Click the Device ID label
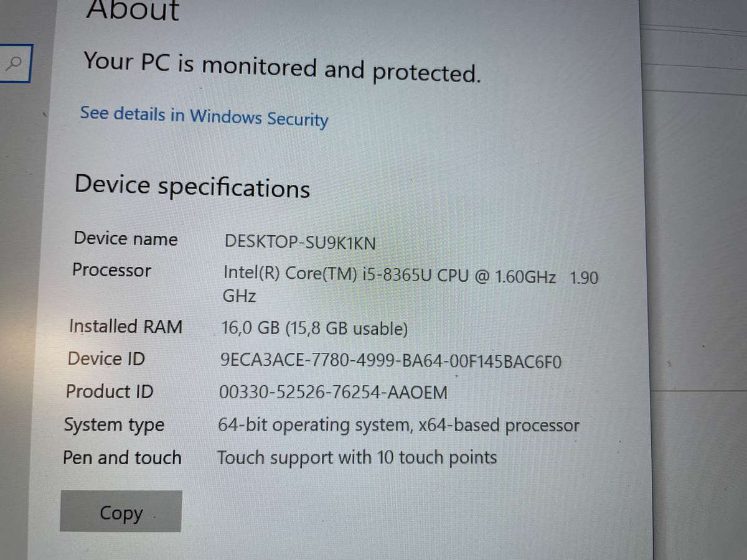747x560 pixels. point(105,358)
